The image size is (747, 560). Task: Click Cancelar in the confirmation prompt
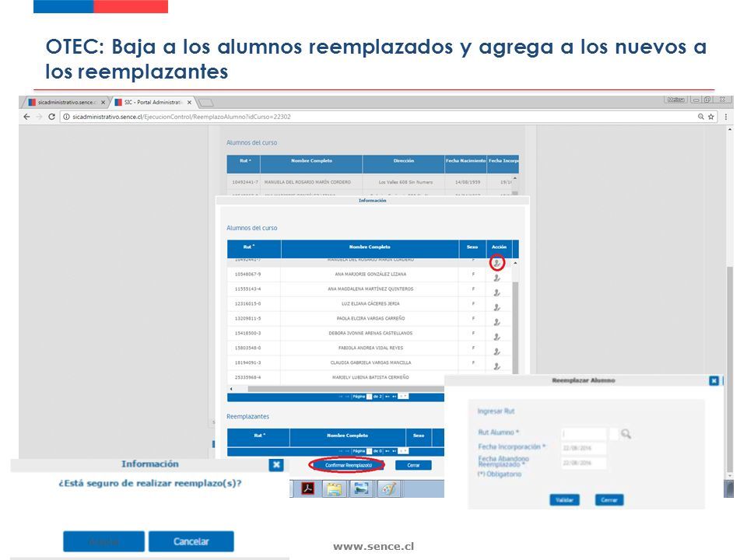(x=191, y=541)
